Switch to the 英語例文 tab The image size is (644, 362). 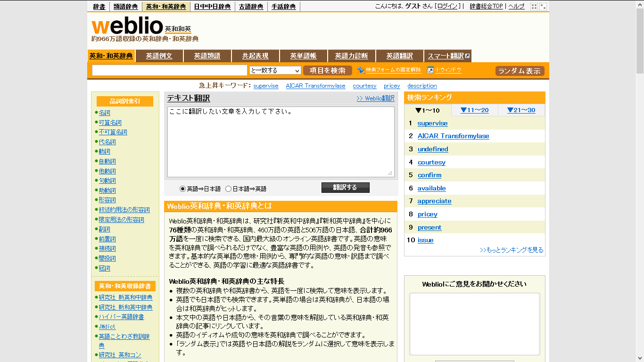[x=159, y=56]
